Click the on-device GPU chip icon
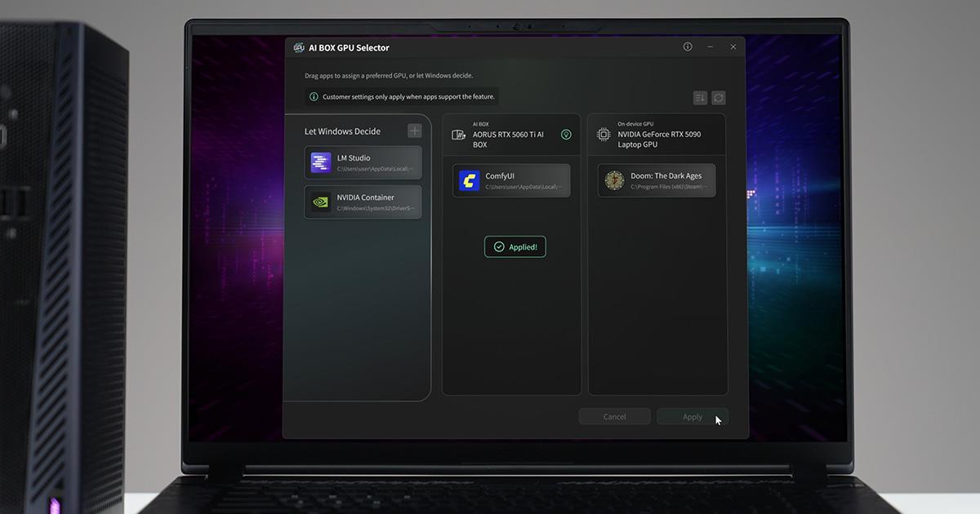 (604, 135)
